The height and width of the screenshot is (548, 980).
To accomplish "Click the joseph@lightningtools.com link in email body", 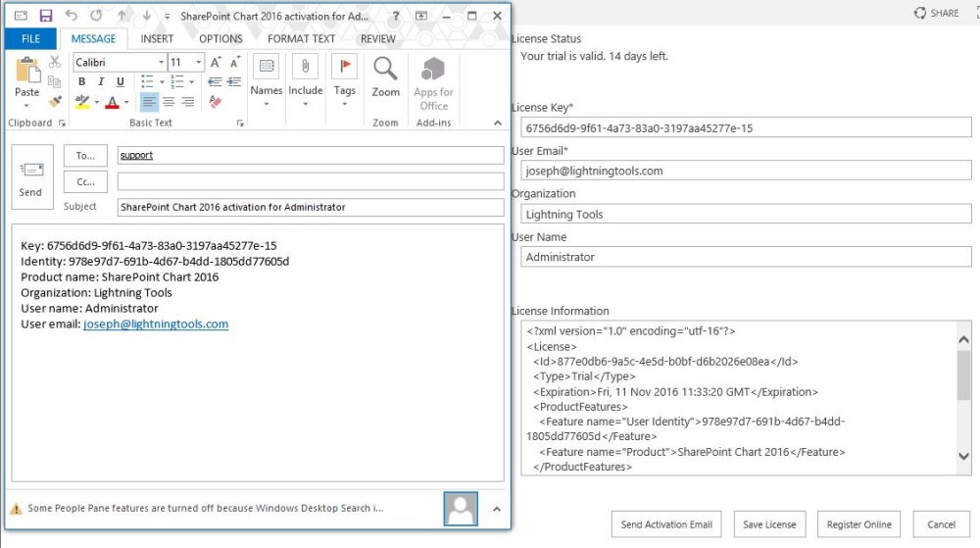I will click(x=156, y=324).
